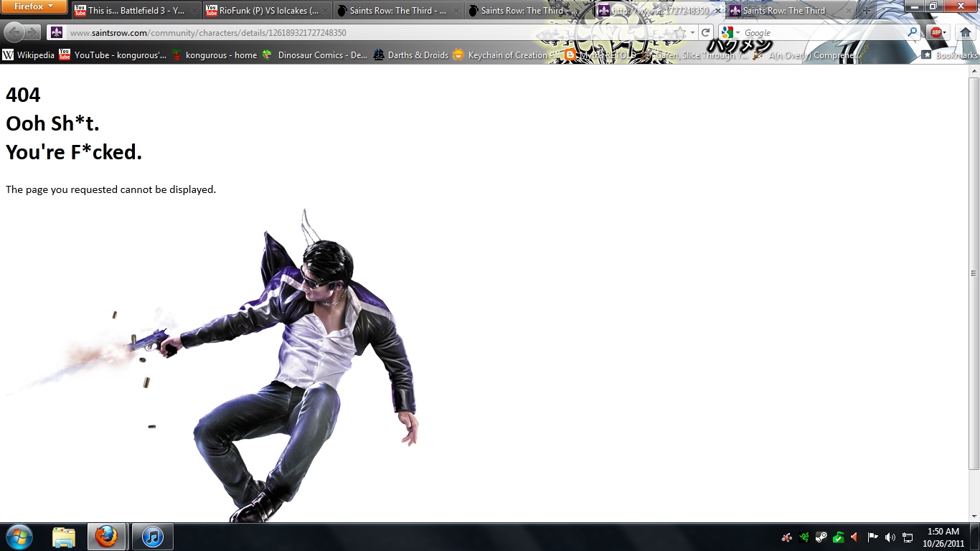Click the saintsrow.com address bar URL

pos(208,33)
